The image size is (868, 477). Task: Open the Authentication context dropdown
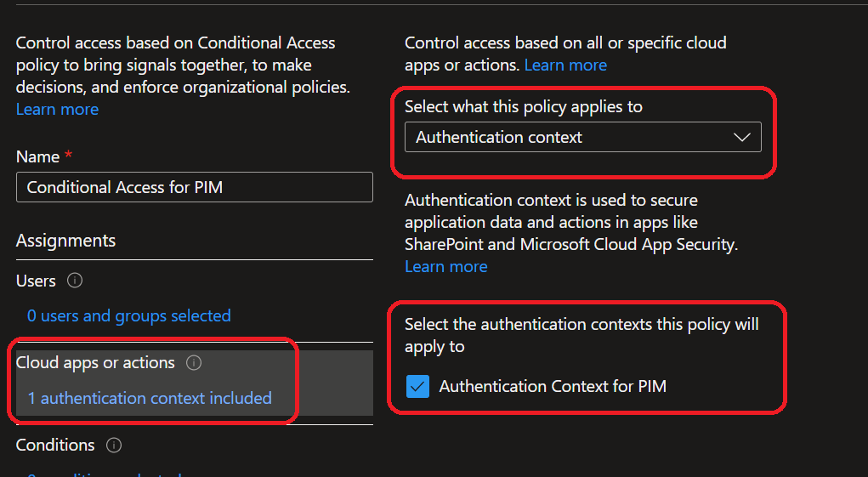pos(582,138)
